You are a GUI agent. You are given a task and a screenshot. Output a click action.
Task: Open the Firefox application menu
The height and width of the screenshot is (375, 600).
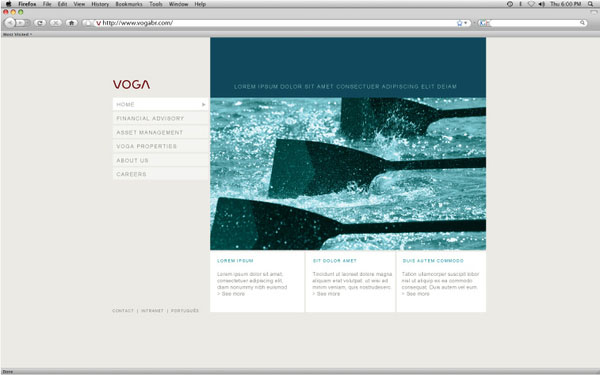tap(27, 4)
